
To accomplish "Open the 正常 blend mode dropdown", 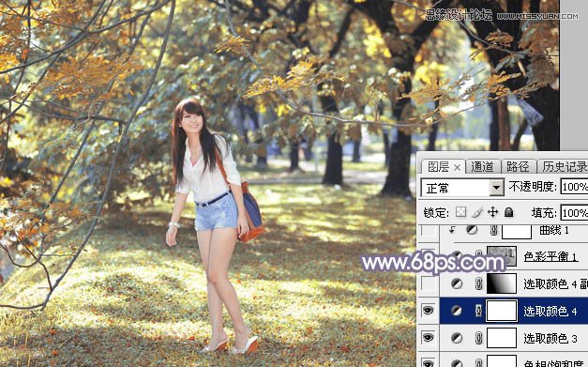I will 462,187.
